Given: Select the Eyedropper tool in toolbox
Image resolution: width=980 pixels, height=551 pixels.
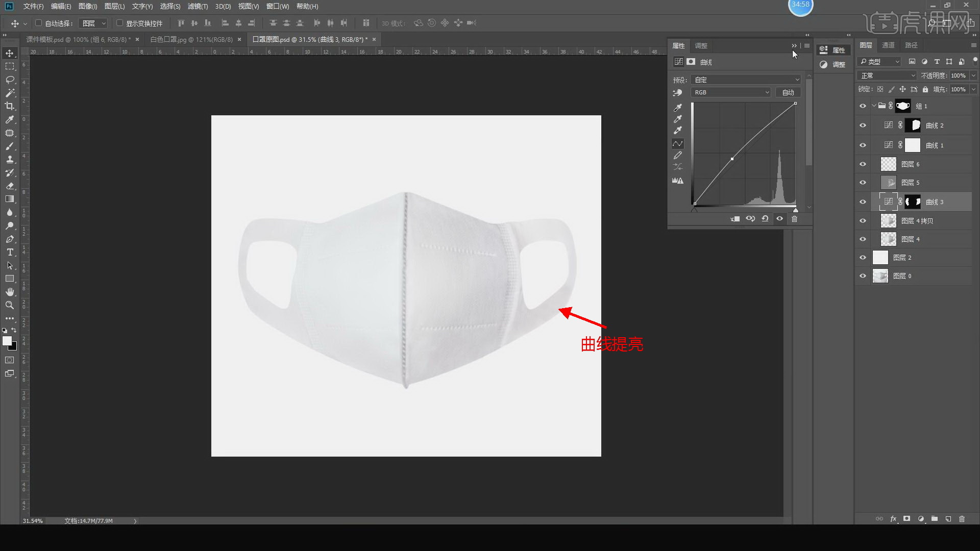Looking at the screenshot, I should 10,119.
